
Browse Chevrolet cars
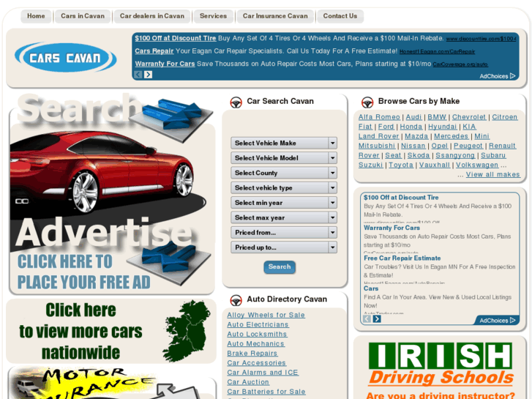(469, 117)
